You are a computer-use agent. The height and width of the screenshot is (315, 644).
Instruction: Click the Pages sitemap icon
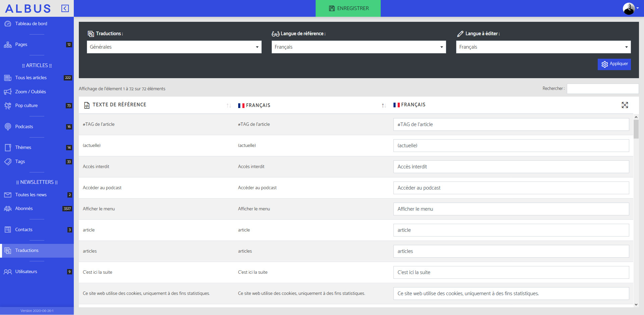8,45
